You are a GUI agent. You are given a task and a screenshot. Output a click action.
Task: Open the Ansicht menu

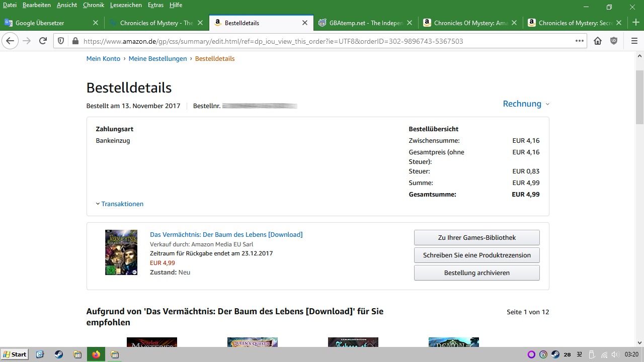[x=67, y=5]
